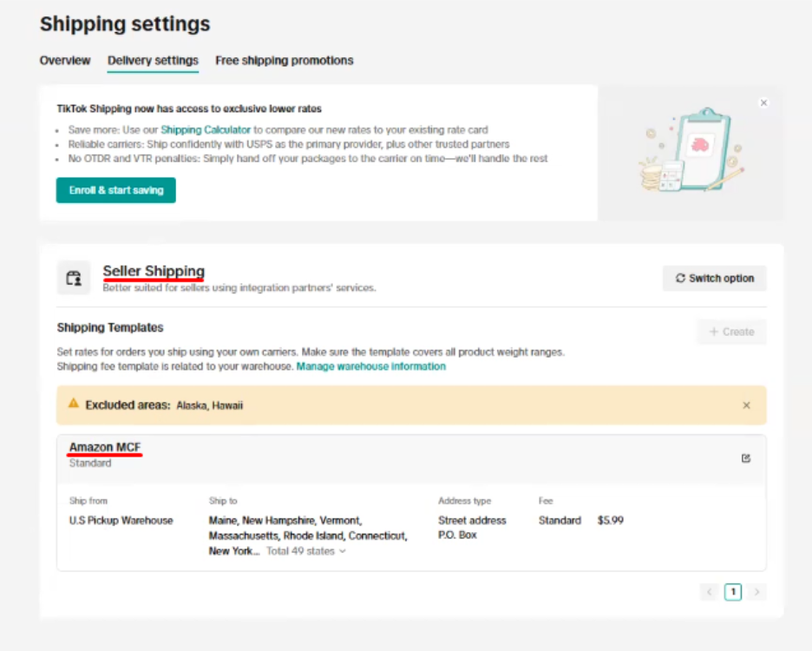Click the Amazon MCF template title
Screen dimensions: 812x651
105,447
